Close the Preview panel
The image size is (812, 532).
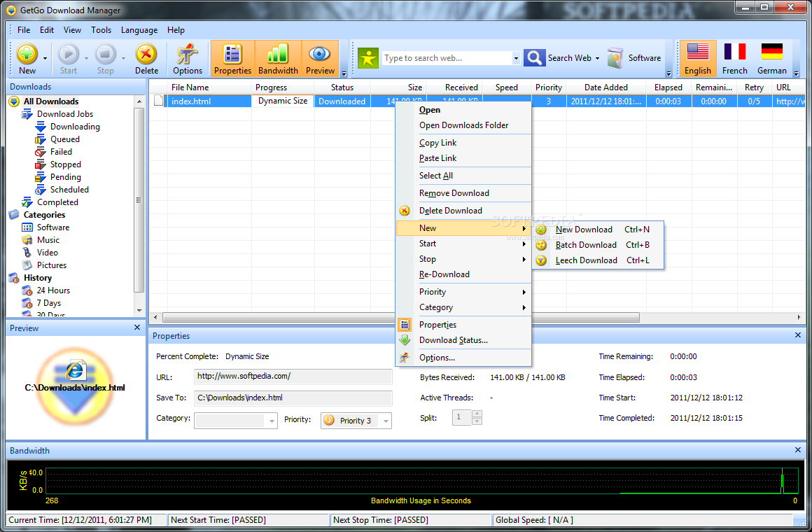click(x=136, y=328)
